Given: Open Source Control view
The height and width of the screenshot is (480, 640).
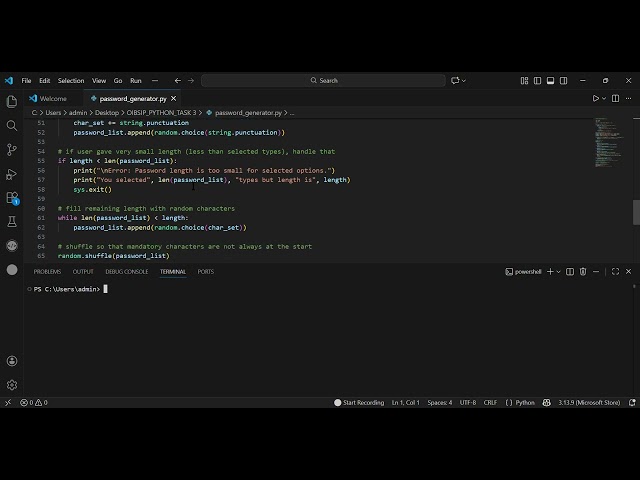Looking at the screenshot, I should coord(12,150).
